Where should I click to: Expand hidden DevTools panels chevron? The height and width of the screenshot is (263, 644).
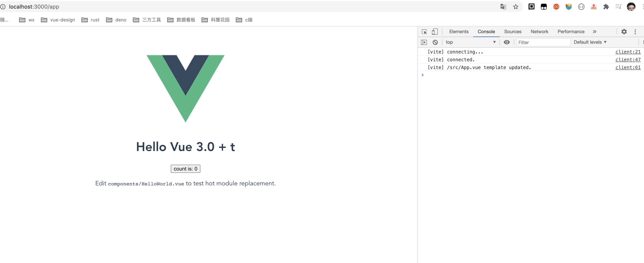pos(595,32)
